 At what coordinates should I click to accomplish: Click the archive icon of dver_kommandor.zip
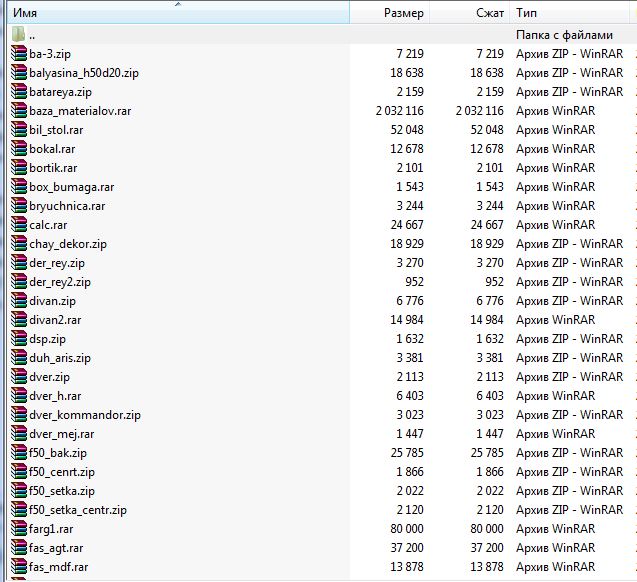19,415
